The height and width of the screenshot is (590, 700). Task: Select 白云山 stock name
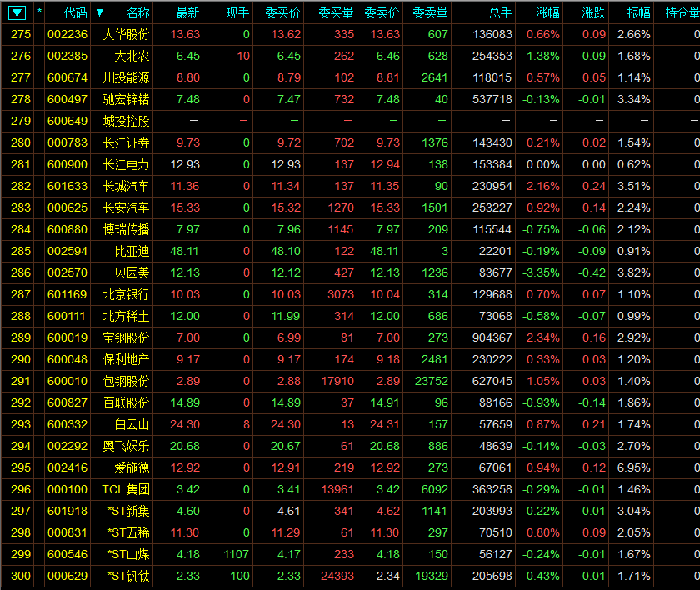[x=132, y=424]
